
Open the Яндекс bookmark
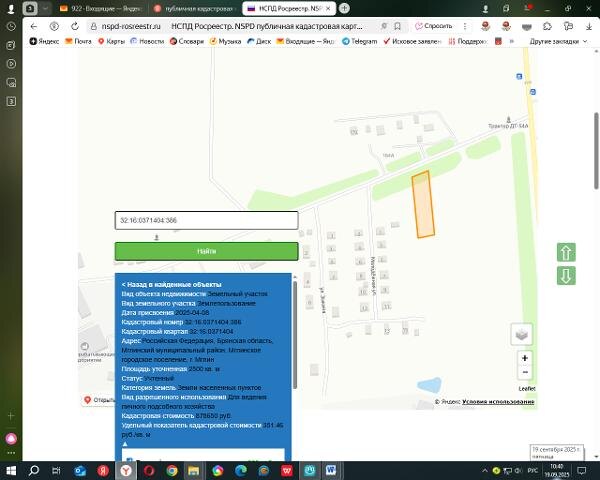click(x=44, y=41)
